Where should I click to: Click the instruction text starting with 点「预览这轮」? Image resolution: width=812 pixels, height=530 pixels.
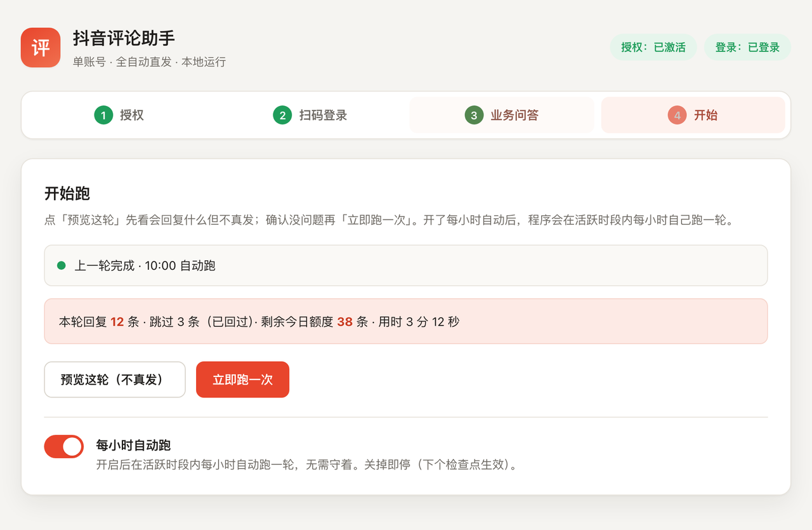point(389,222)
